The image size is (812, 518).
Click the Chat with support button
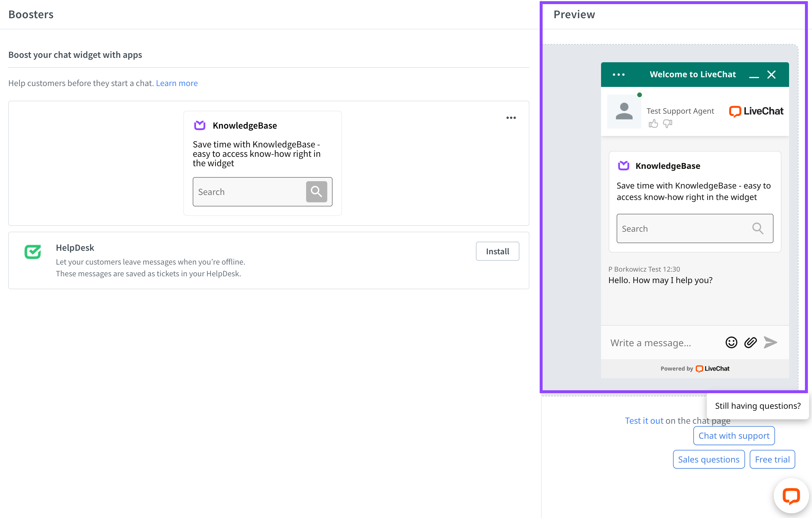[734, 435]
